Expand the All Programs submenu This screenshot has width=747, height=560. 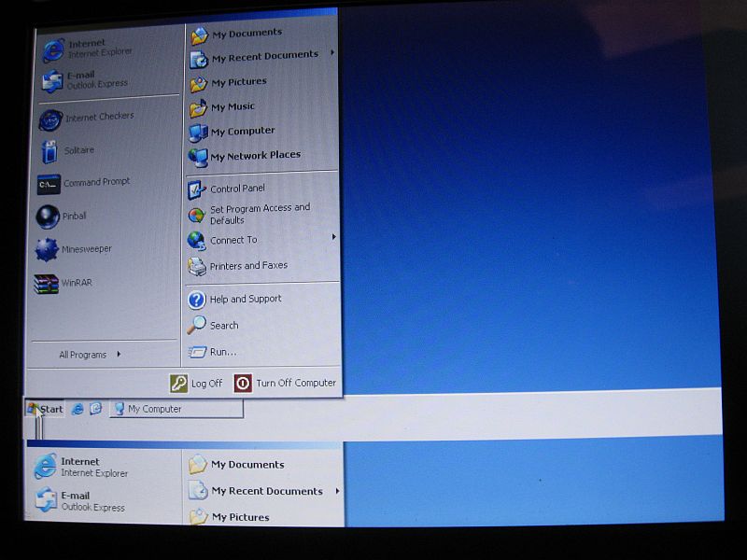[x=91, y=355]
